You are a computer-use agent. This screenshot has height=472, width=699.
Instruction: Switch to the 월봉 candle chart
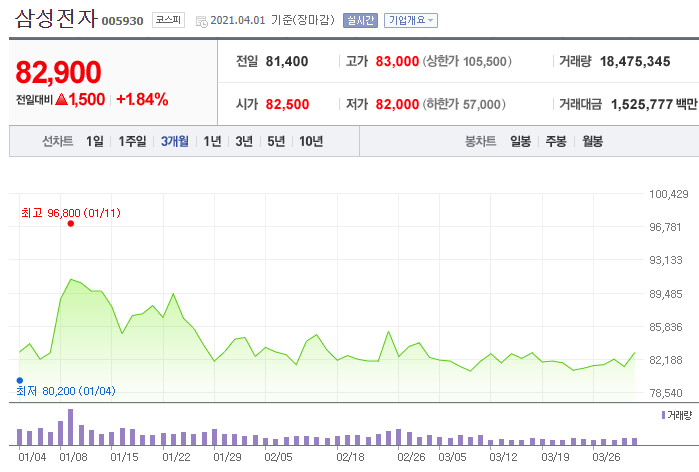[x=592, y=141]
